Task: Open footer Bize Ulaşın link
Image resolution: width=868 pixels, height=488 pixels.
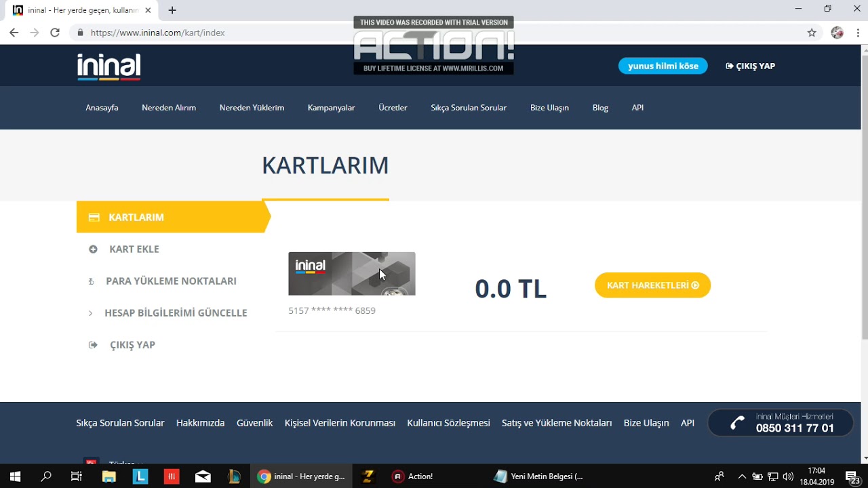Action: [x=646, y=423]
